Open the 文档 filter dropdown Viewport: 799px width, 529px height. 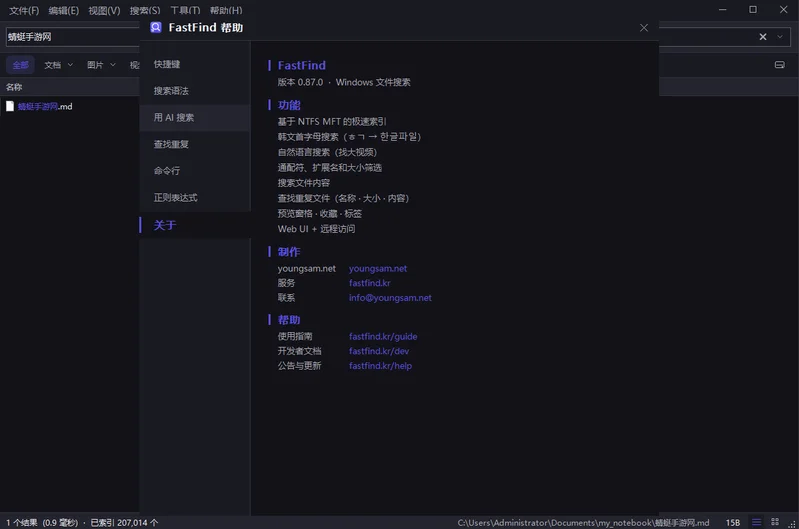click(x=58, y=65)
